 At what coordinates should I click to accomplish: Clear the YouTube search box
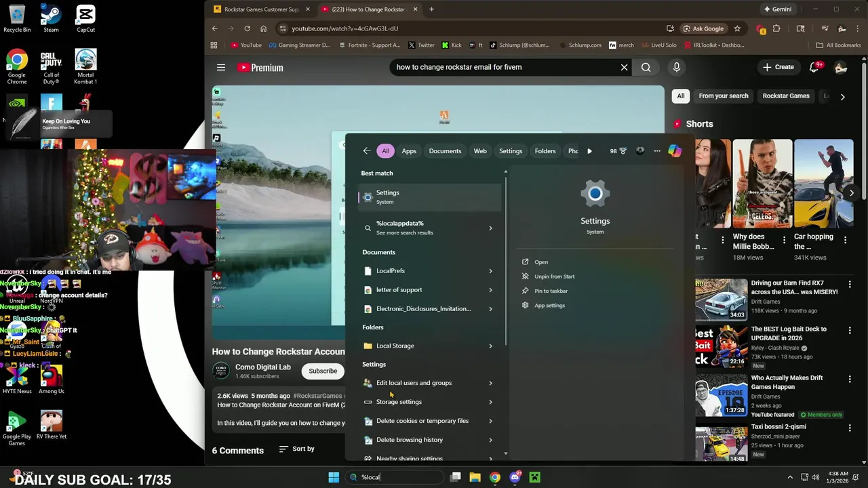tap(624, 67)
